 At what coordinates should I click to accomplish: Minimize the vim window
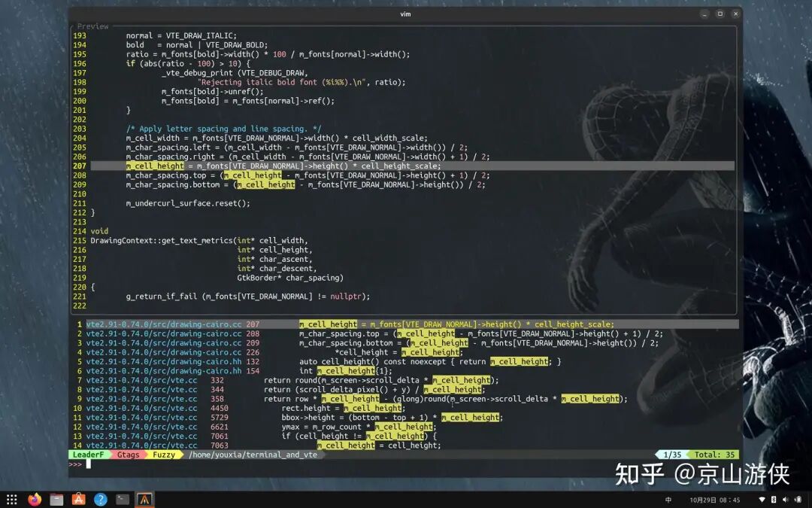pos(704,14)
